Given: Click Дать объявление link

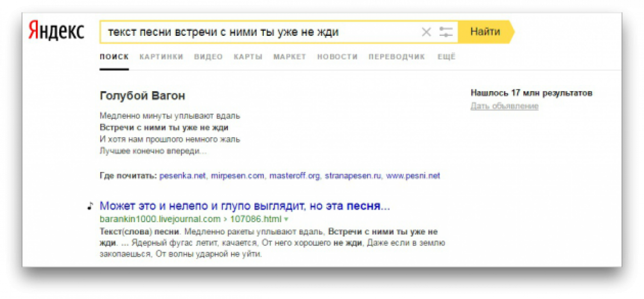Looking at the screenshot, I should click(504, 106).
